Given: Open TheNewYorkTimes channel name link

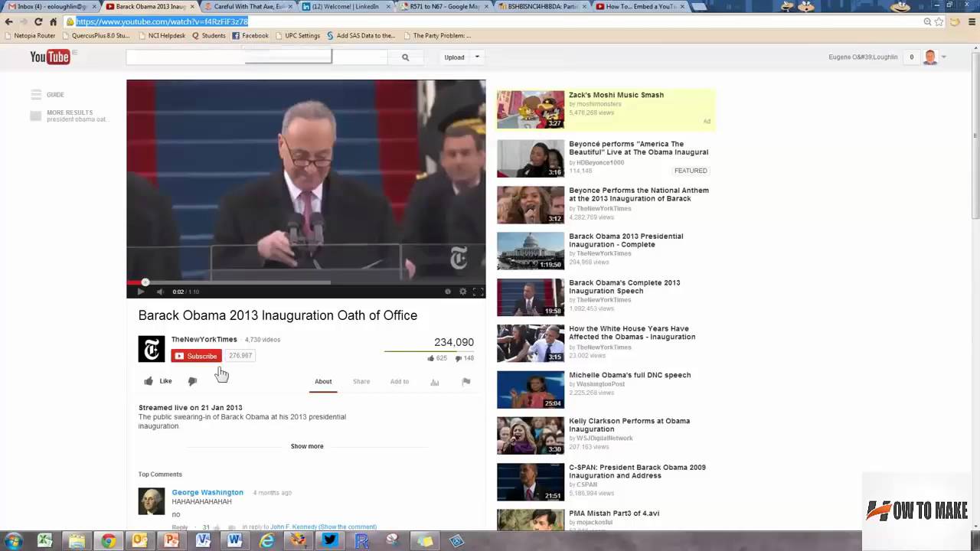Looking at the screenshot, I should [204, 340].
